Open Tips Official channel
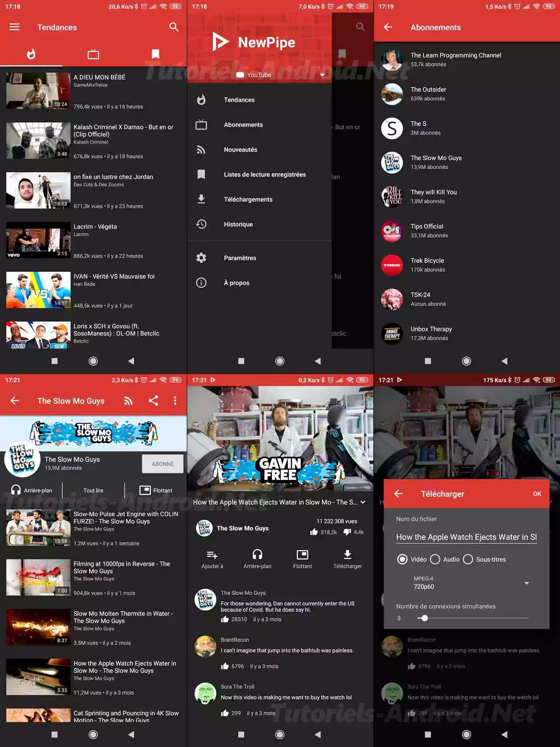The image size is (560, 747). (467, 231)
